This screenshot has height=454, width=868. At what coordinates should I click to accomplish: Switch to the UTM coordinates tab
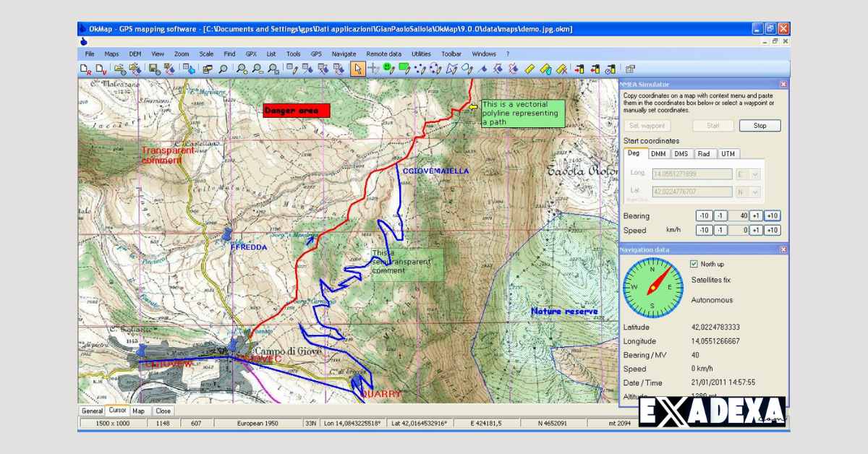728,153
